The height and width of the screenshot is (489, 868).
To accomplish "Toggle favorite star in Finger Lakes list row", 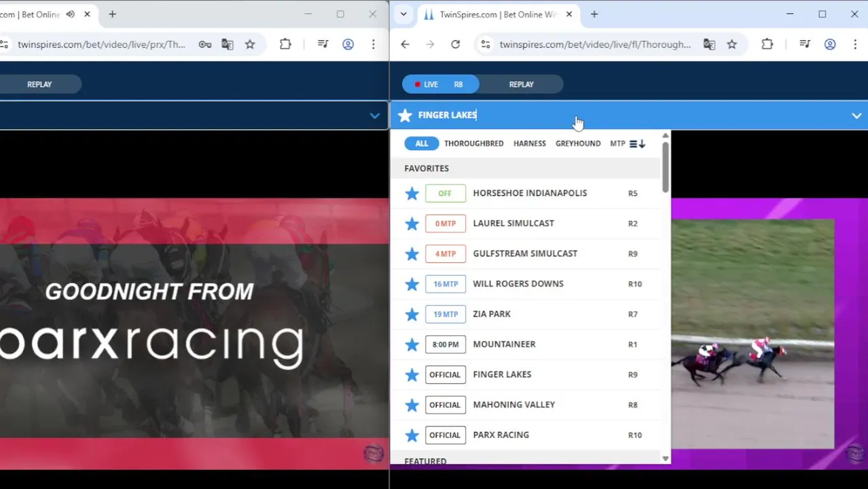I will pos(412,375).
